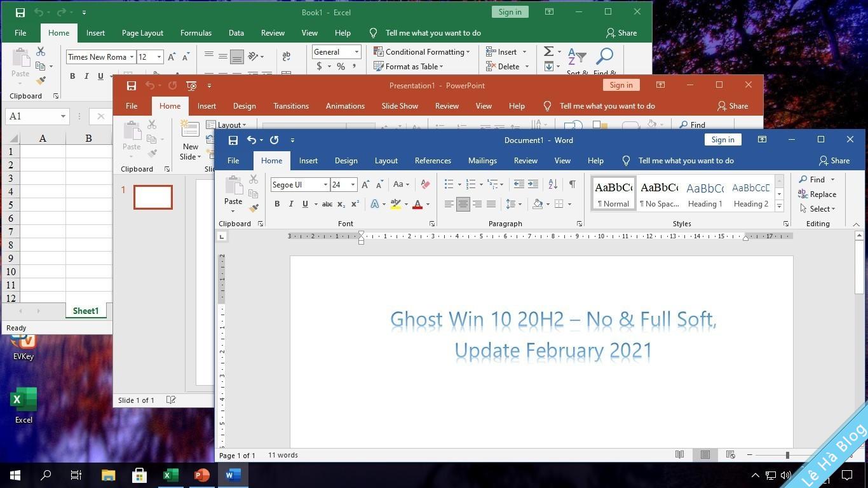Apply strikethrough formatting in Word

327,204
